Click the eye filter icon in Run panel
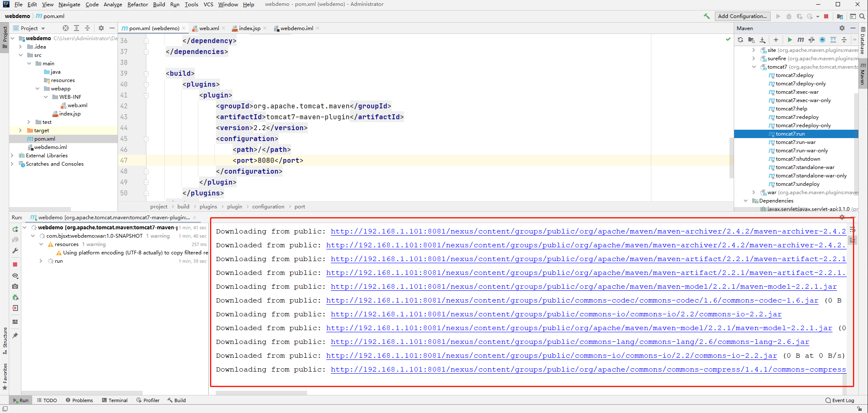The image size is (868, 413). [15, 276]
